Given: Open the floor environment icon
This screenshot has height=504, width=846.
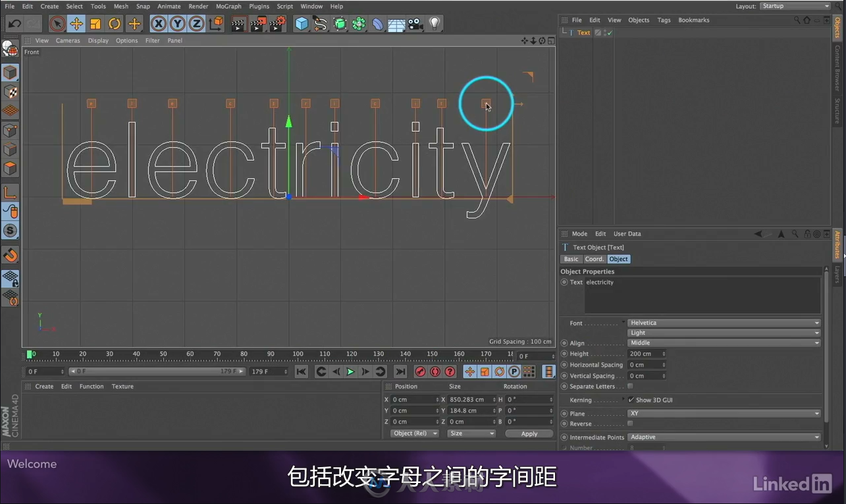Looking at the screenshot, I should click(x=396, y=25).
